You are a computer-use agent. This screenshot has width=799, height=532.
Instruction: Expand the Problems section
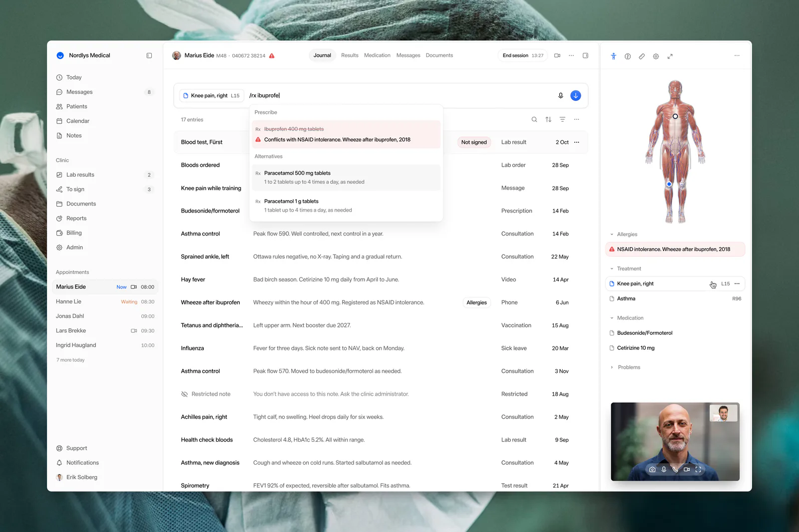(612, 367)
